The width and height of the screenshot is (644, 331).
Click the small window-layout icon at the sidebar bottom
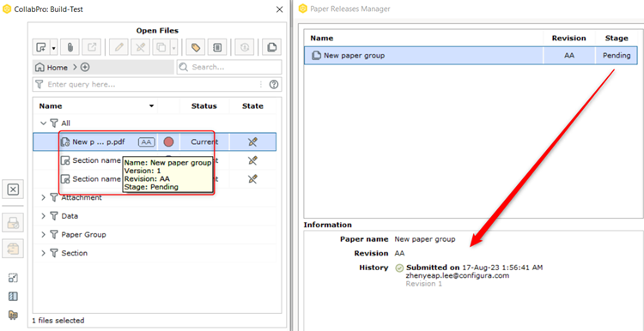13,278
